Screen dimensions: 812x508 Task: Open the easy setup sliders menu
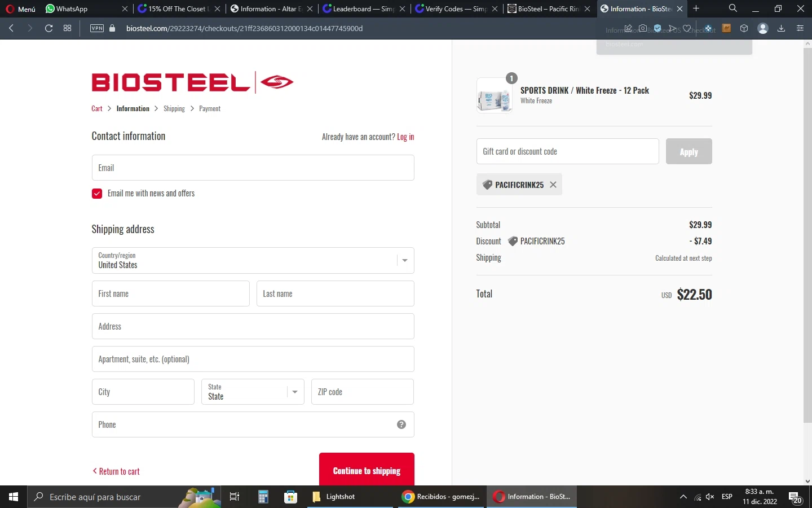click(x=800, y=28)
